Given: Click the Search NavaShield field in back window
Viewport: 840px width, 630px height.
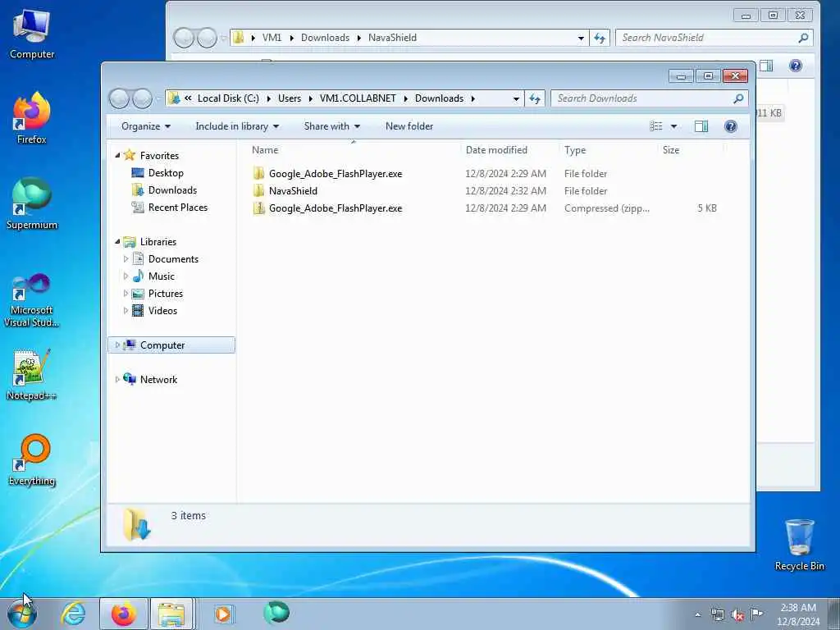Looking at the screenshot, I should click(x=714, y=38).
